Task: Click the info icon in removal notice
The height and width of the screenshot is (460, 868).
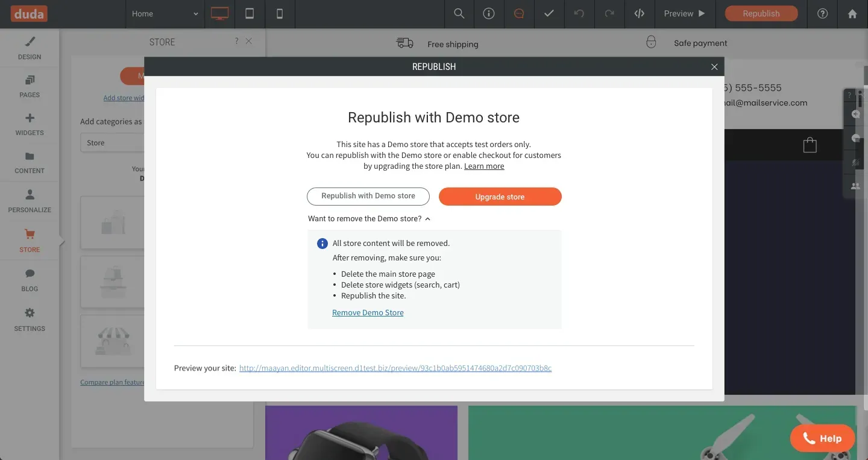Action: 322,244
